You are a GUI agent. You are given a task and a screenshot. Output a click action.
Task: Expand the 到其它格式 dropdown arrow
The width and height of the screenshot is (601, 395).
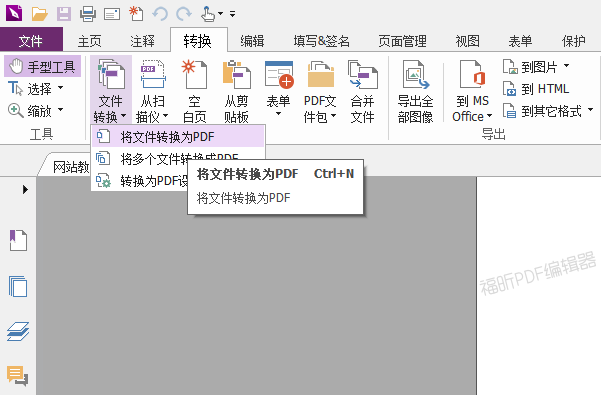pyautogui.click(x=590, y=110)
